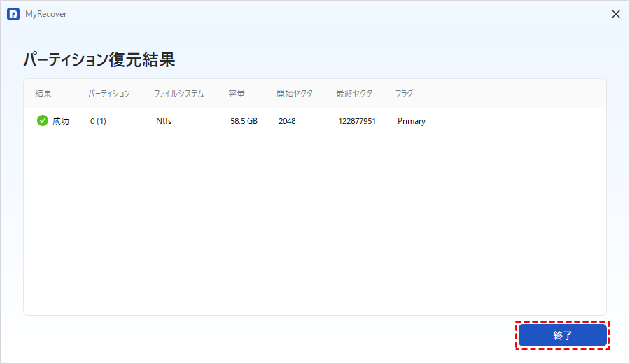Screen dimensions: 630x364
Task: Select the パーティション column header
Action: click(109, 94)
